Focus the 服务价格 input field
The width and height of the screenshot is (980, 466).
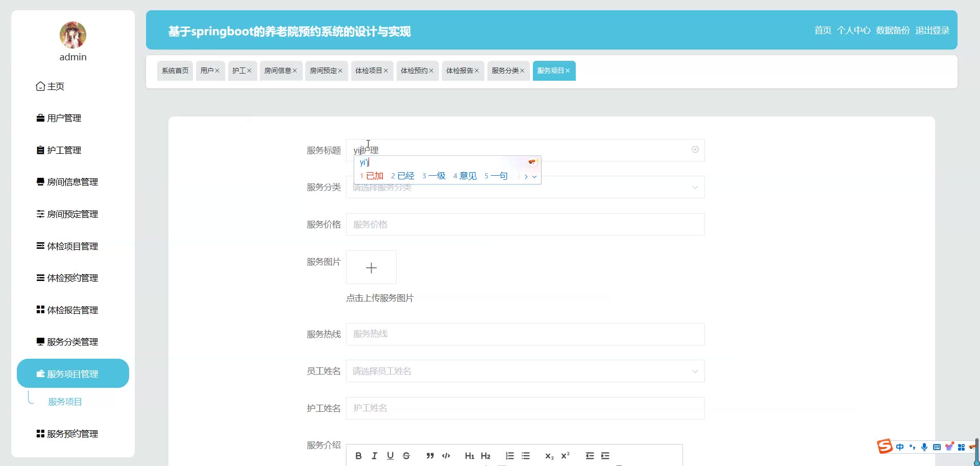(525, 224)
